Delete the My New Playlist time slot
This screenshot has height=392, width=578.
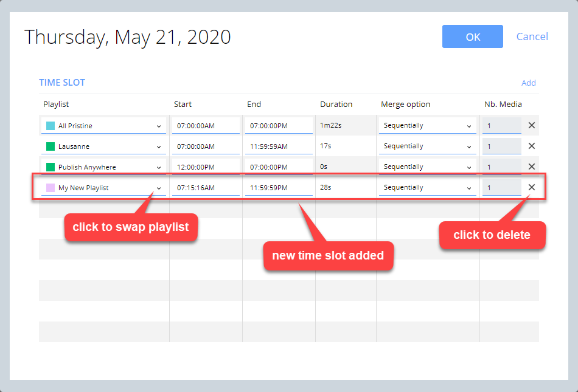(x=531, y=187)
